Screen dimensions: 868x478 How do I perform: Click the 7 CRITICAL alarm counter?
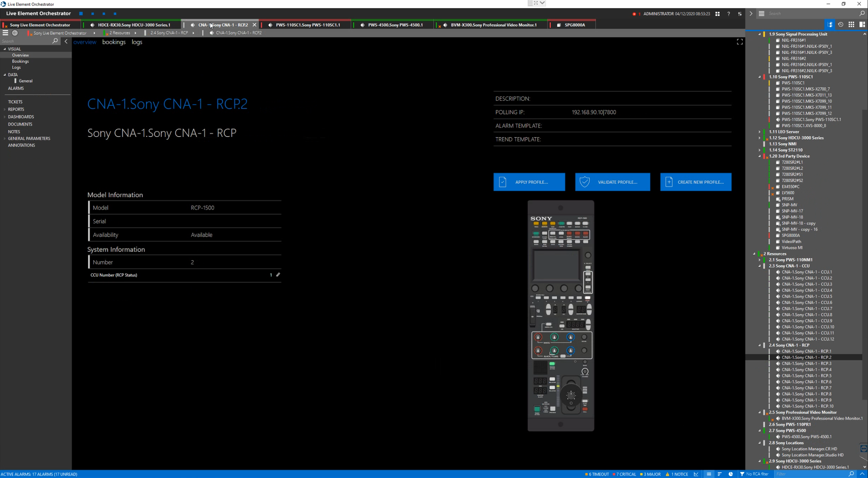(x=625, y=474)
